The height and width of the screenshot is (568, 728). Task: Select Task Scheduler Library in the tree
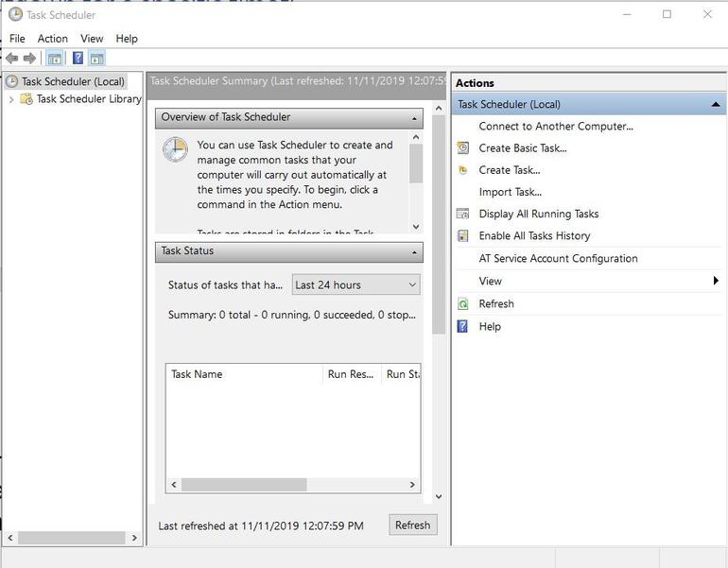[x=89, y=99]
